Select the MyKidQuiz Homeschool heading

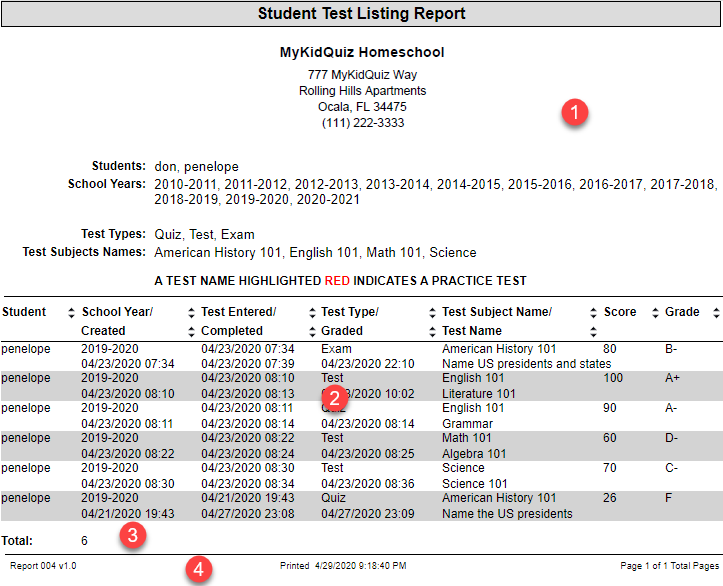click(362, 52)
